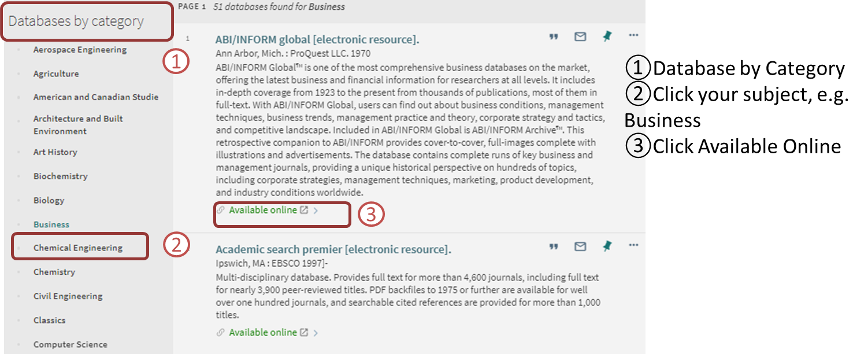Select Computer Science category
This screenshot has width=868, height=354.
coord(70,344)
